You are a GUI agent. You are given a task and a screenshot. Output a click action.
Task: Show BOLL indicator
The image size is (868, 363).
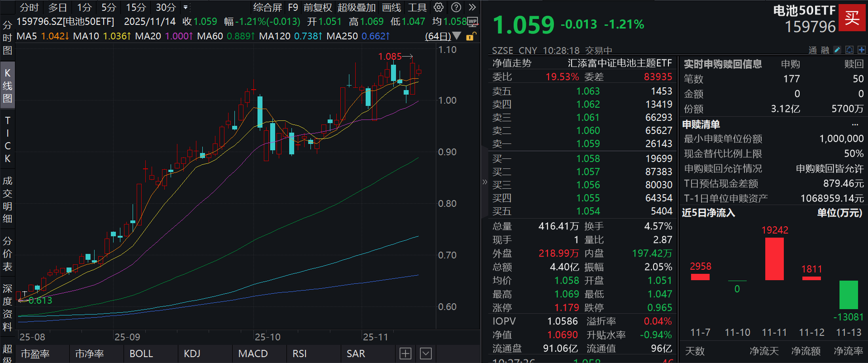point(141,353)
